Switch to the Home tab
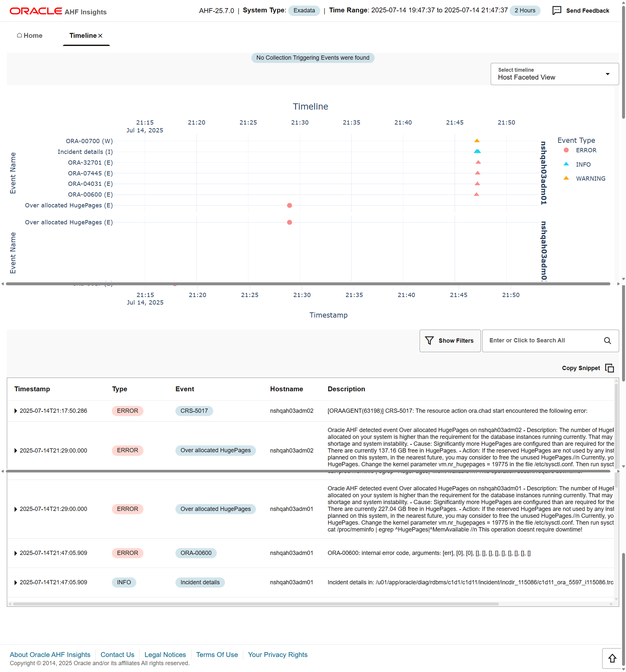 click(x=32, y=35)
